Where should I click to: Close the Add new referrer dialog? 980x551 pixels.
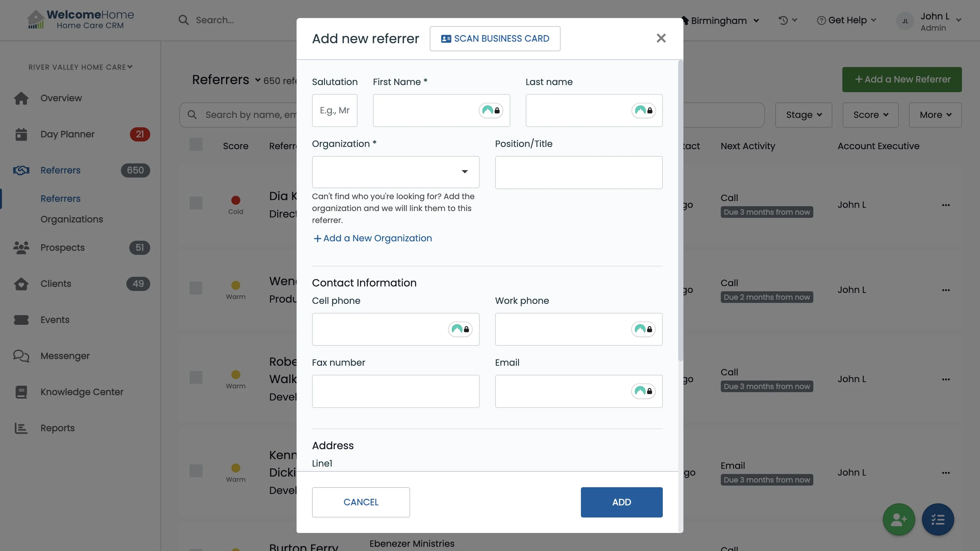(661, 38)
